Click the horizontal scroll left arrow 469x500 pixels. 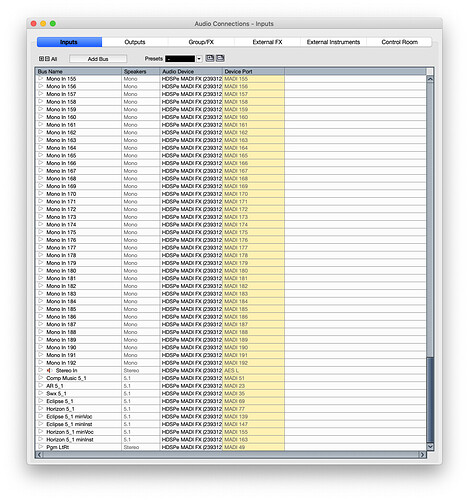pyautogui.click(x=39, y=455)
